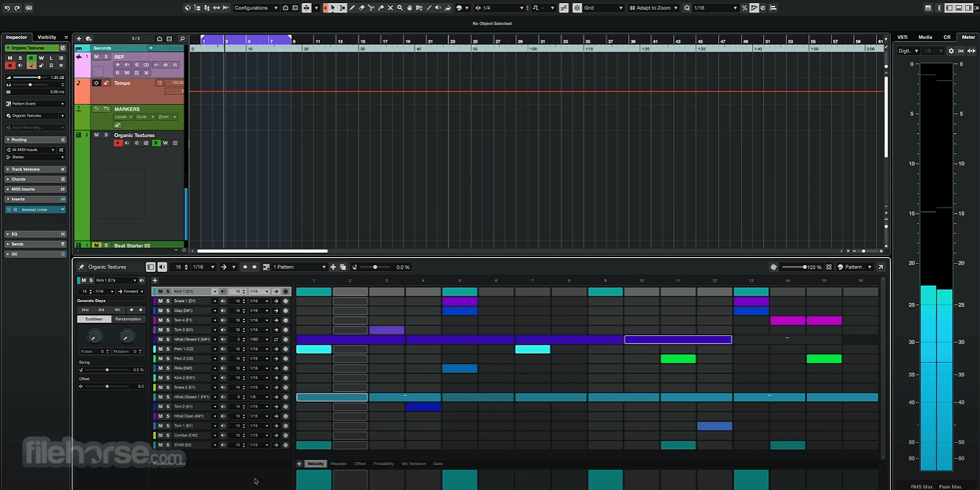Open the Adapt to Zoom dropdown

click(653, 7)
